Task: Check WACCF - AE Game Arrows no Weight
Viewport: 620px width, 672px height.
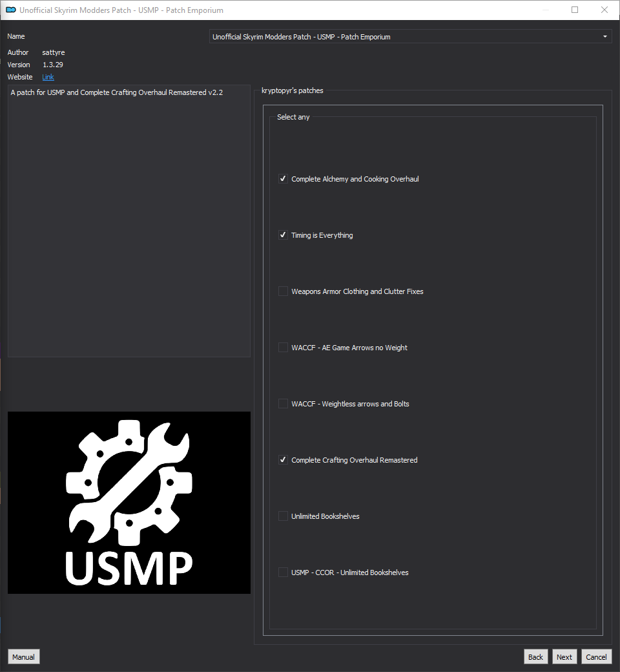Action: tap(283, 348)
